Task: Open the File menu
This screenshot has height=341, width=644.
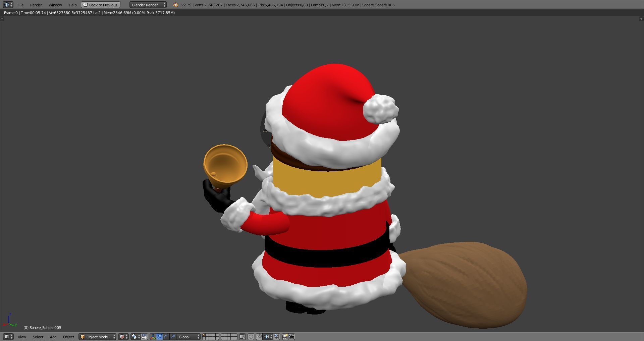Action: (x=20, y=5)
